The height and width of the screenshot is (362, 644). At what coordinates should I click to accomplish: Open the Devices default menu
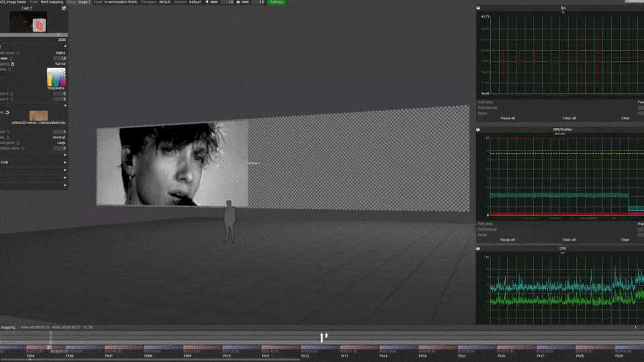pos(187,2)
